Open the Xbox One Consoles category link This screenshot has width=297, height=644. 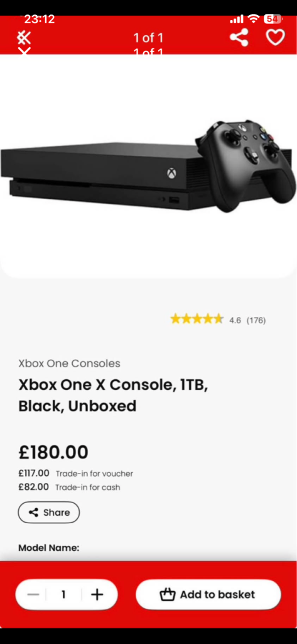(x=69, y=364)
